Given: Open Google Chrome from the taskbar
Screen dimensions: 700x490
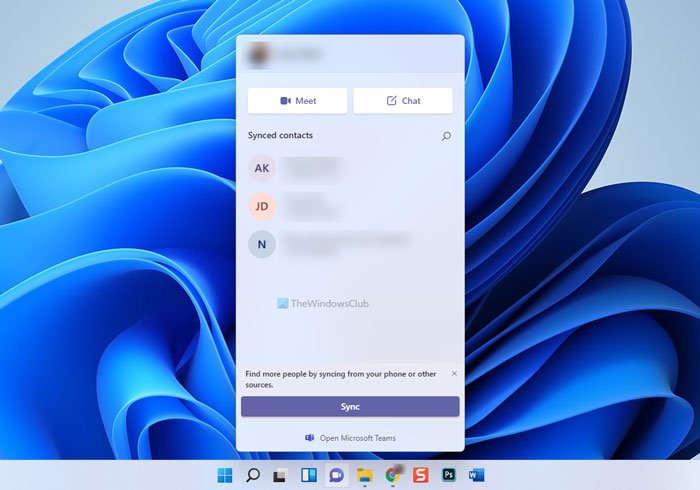Looking at the screenshot, I should [393, 475].
